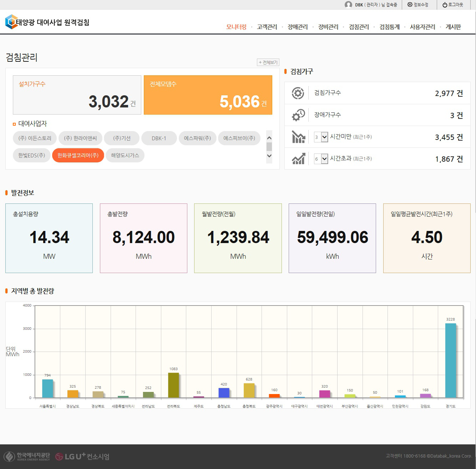Screen dimensions: 476x469
Task: Click the 검침가구수 value 2,977 건
Action: pos(449,94)
